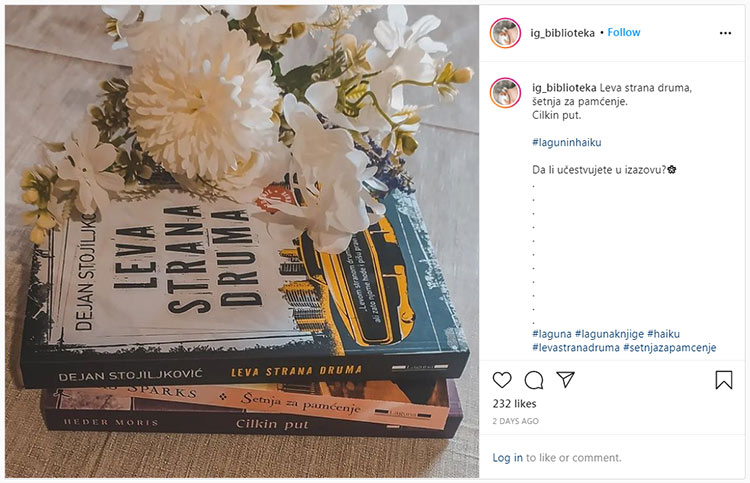This screenshot has width=750, height=483.
Task: Like the post with the heart icon
Action: (x=502, y=380)
